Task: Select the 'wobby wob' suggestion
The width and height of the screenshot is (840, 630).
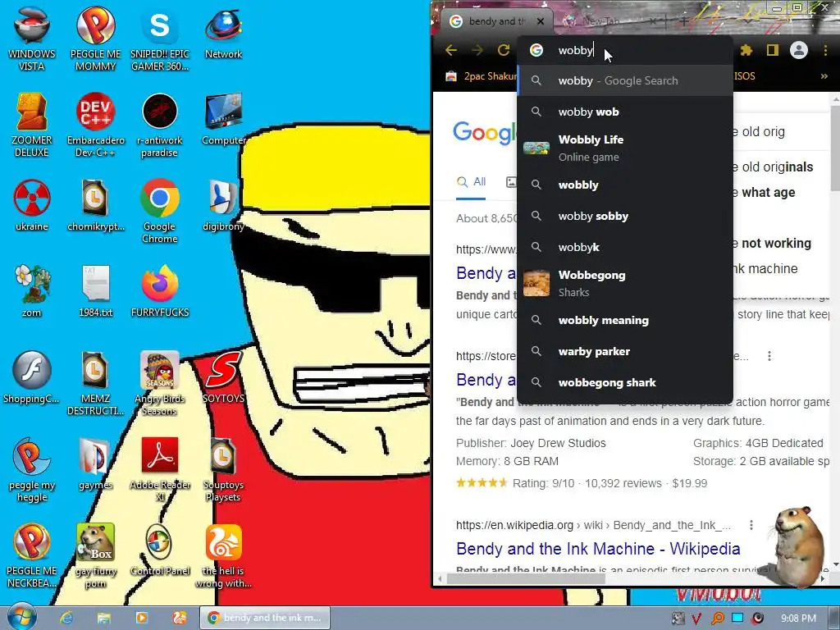Action: point(625,112)
